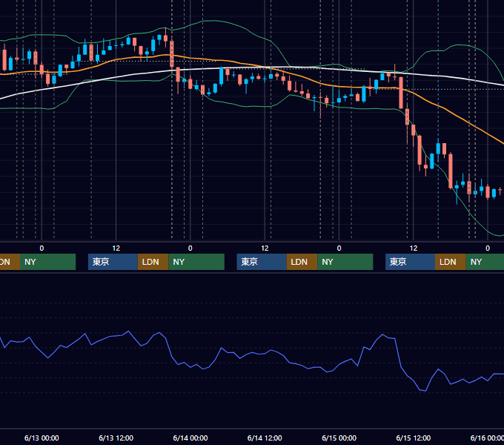Click the 6/14 00:00 time axis label
Viewport: 504px width, 445px height.
(x=190, y=438)
